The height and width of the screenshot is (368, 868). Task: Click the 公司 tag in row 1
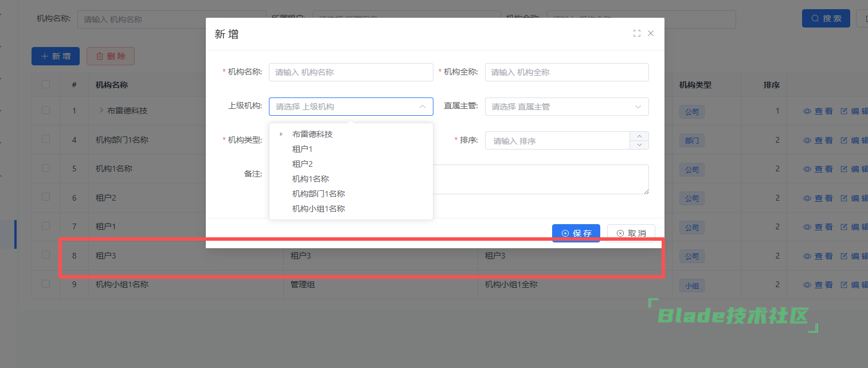[x=692, y=112]
